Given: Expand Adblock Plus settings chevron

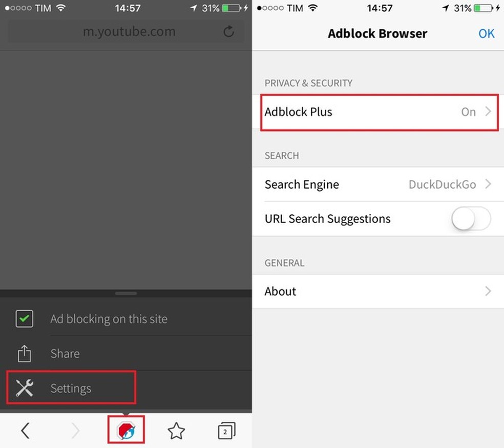Looking at the screenshot, I should (488, 111).
